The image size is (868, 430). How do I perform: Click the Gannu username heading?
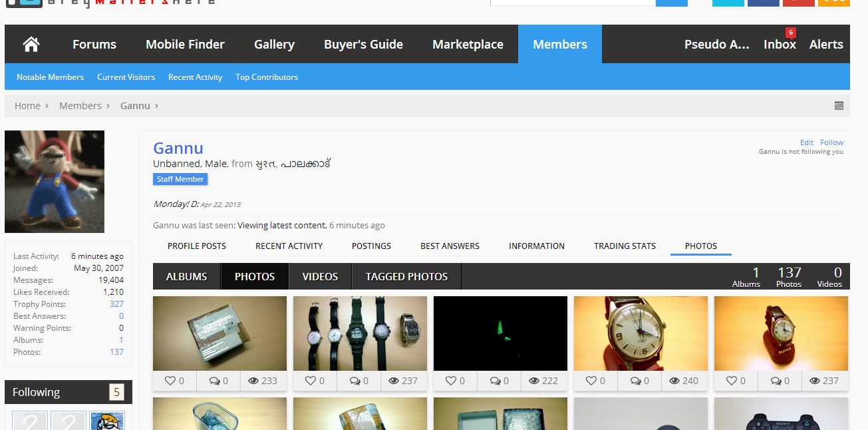[x=178, y=148]
